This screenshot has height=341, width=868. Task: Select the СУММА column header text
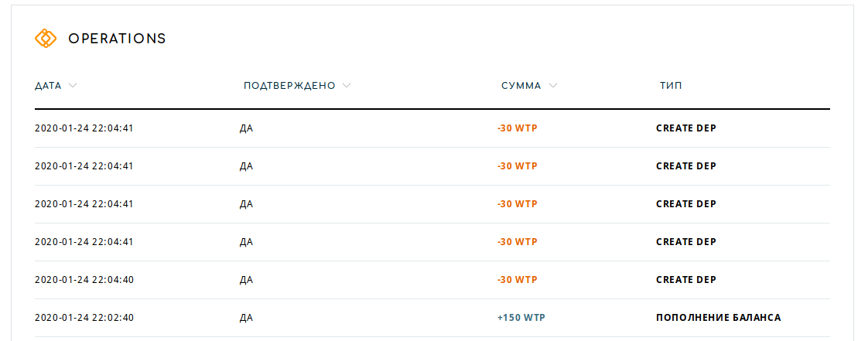pyautogui.click(x=521, y=86)
